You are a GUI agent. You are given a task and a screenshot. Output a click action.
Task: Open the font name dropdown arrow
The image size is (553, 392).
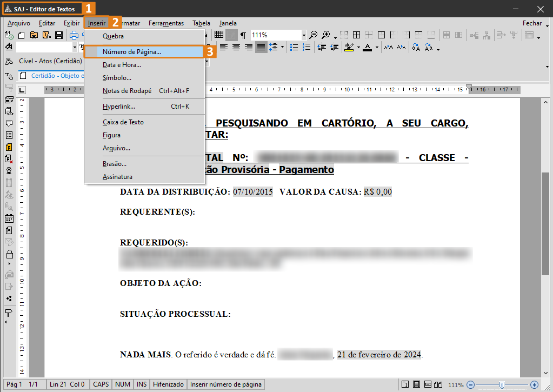75,47
